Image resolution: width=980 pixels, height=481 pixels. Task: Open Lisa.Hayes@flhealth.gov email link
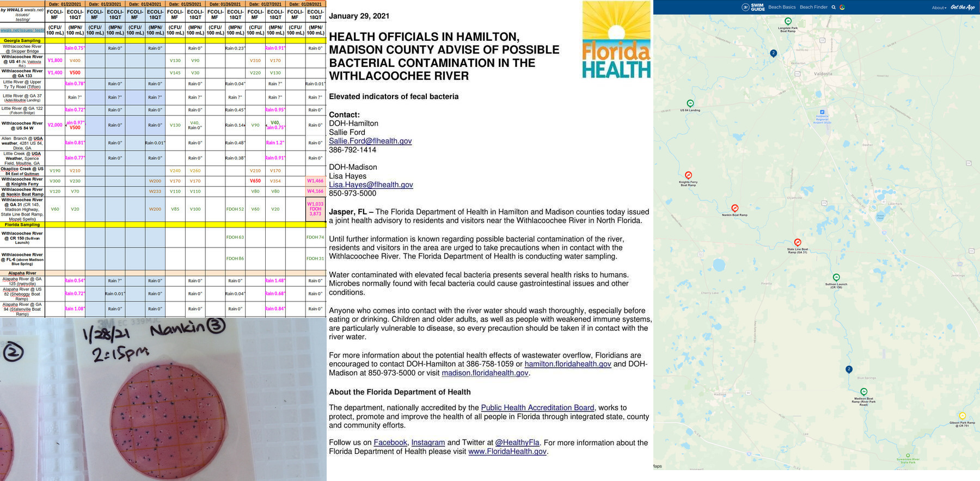click(371, 184)
